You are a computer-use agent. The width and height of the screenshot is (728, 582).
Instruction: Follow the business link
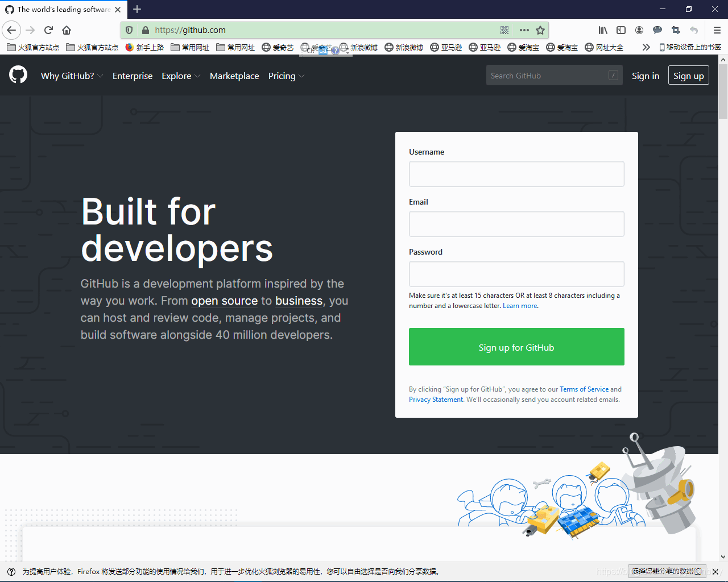(299, 301)
